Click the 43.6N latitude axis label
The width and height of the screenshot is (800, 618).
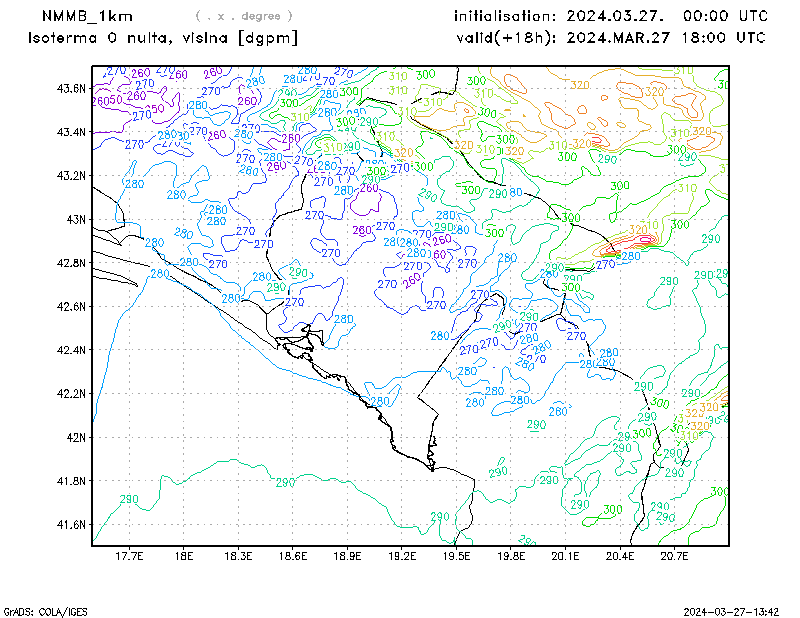coord(71,88)
